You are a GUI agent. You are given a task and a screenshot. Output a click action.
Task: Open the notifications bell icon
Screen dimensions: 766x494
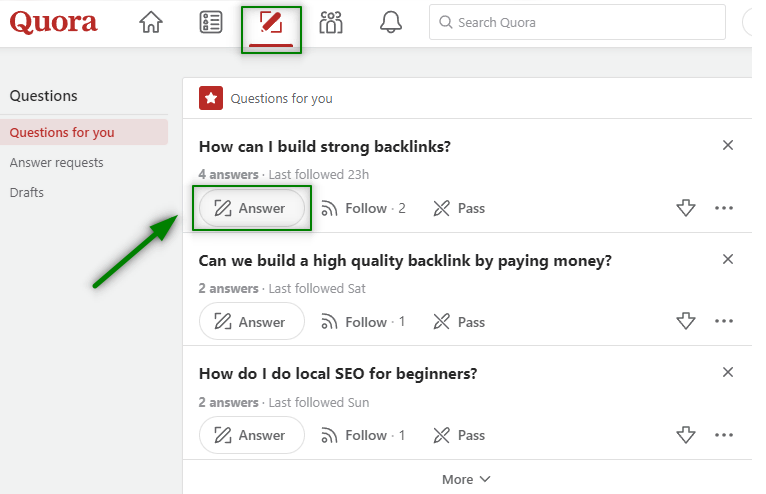click(x=391, y=23)
